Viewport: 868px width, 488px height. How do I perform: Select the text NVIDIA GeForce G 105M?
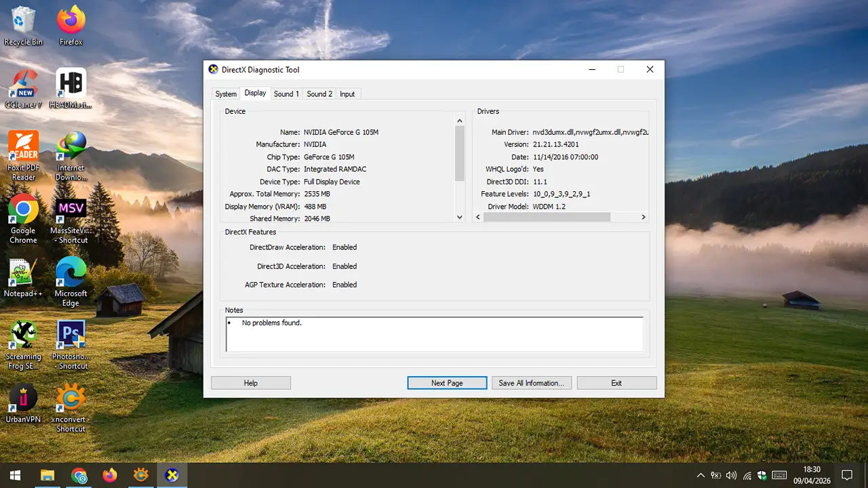pos(341,132)
